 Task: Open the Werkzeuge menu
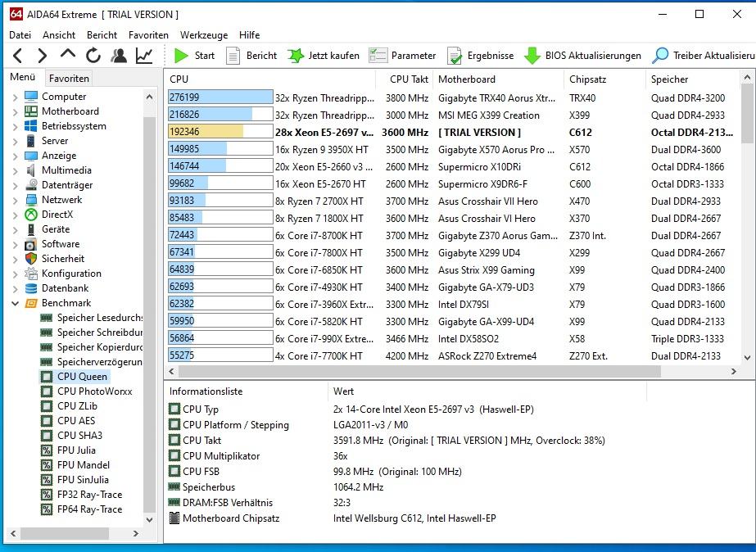(x=204, y=34)
